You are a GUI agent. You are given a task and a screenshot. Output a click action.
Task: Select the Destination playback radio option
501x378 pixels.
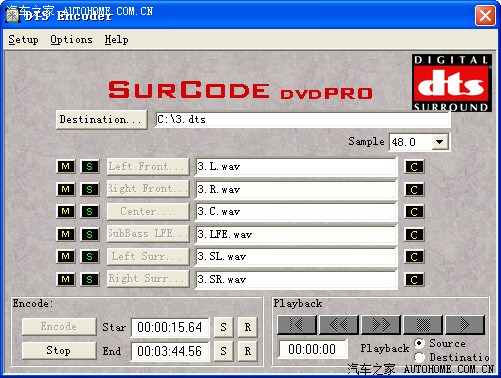[x=420, y=357]
